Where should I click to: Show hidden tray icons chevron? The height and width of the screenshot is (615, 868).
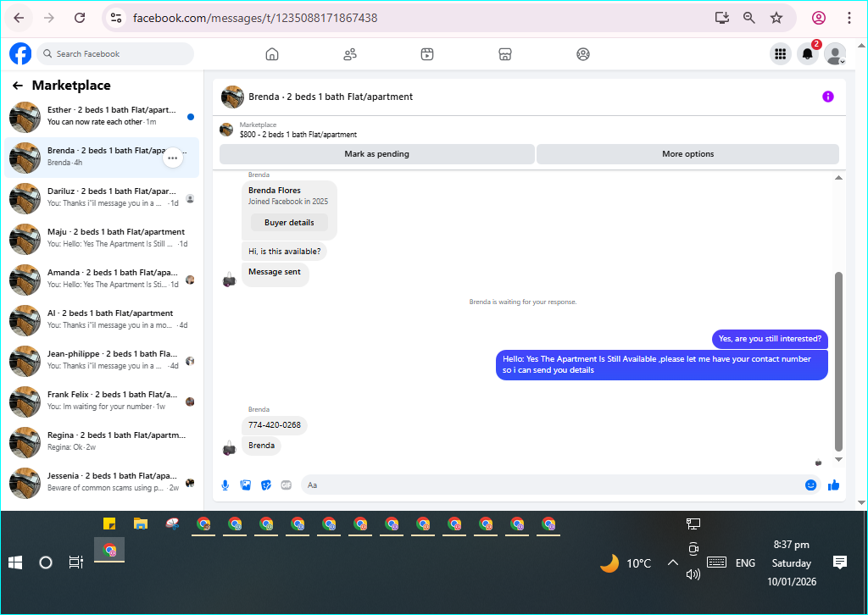[672, 562]
